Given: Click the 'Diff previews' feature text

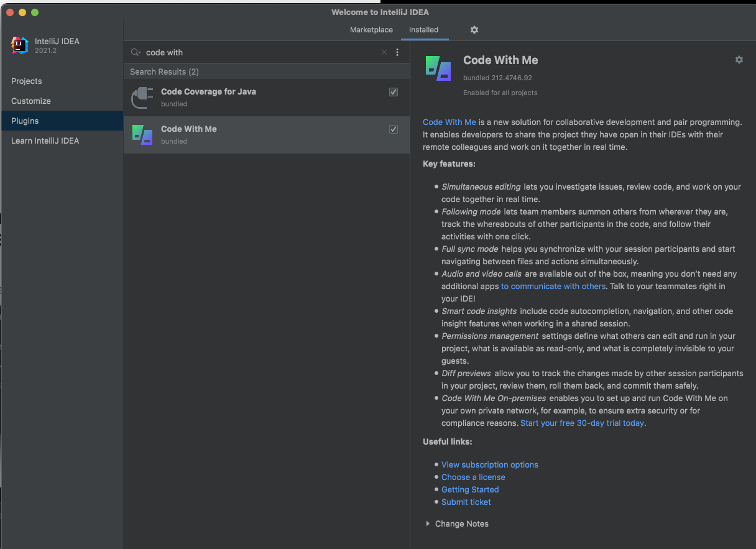Looking at the screenshot, I should pyautogui.click(x=466, y=373).
